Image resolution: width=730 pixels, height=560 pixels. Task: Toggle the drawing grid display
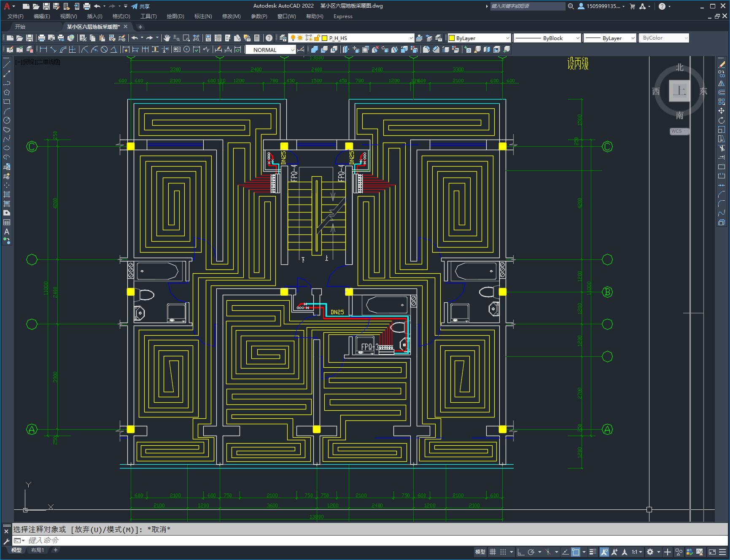(492, 552)
